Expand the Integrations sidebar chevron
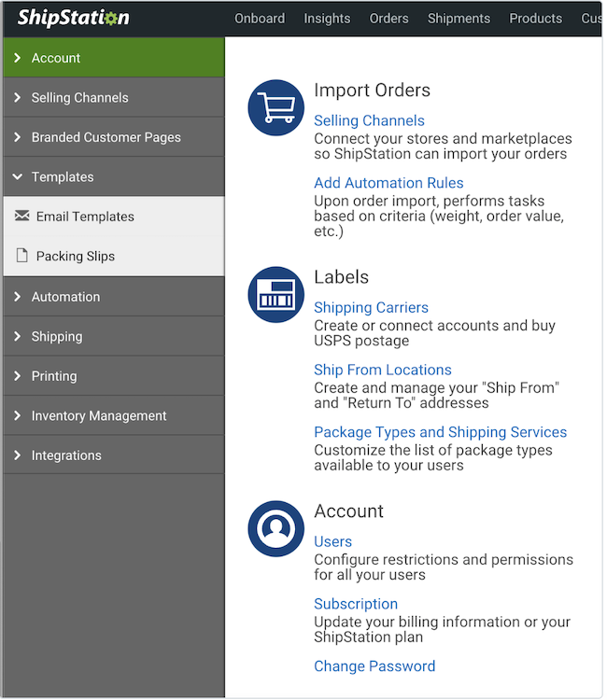 (x=17, y=456)
